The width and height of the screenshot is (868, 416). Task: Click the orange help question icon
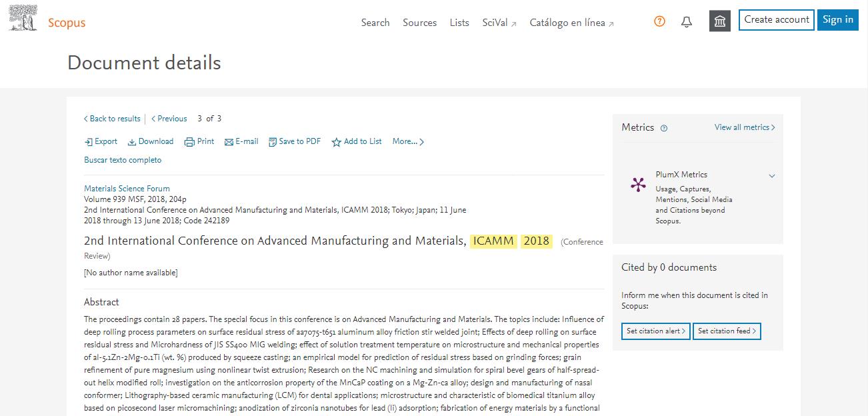659,21
